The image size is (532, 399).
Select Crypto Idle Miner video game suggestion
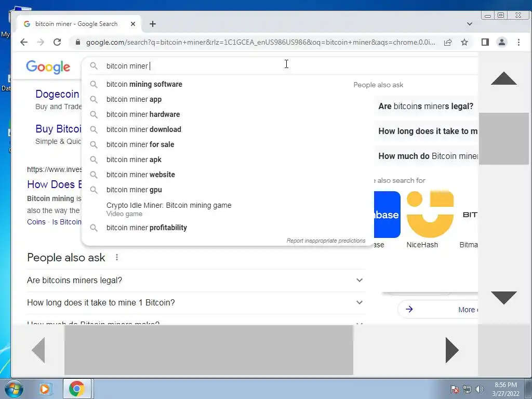(228, 209)
